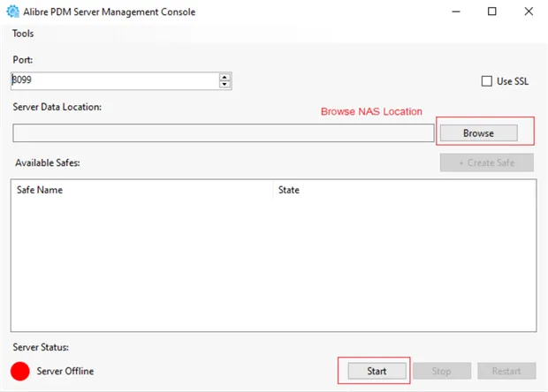Increase the port value with up arrow
548x392 pixels.
tap(225, 77)
